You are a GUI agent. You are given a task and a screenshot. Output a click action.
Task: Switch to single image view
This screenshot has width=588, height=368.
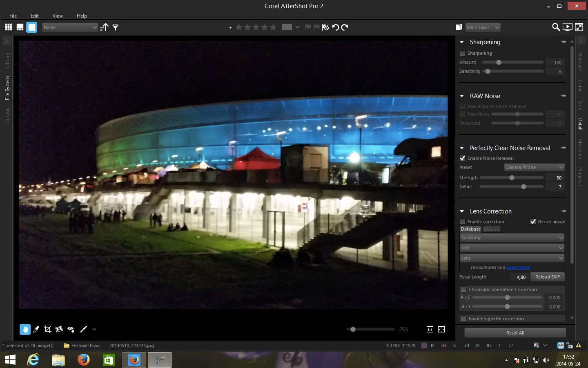pos(31,27)
